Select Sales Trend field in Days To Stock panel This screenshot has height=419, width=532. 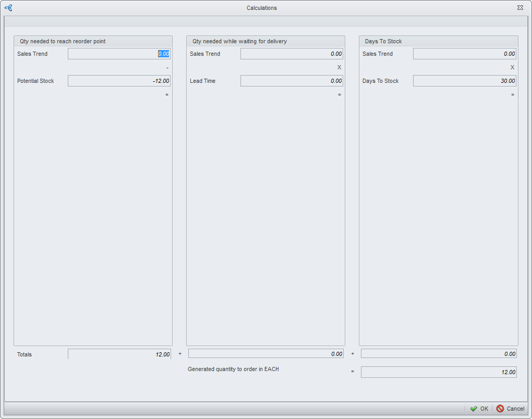(464, 54)
